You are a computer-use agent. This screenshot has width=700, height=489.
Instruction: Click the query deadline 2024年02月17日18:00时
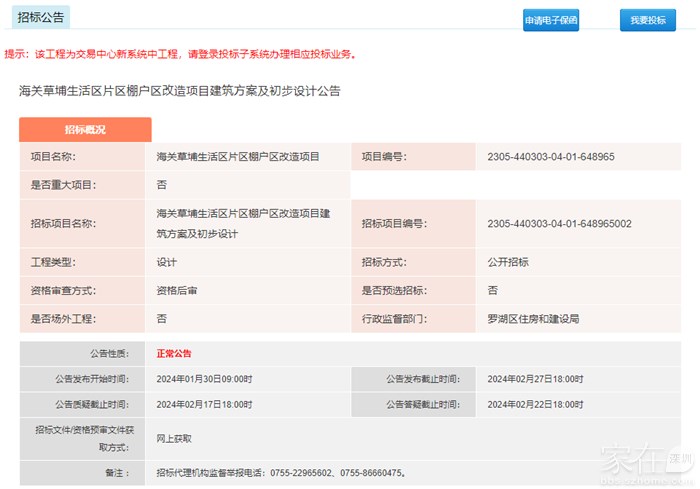[205, 404]
